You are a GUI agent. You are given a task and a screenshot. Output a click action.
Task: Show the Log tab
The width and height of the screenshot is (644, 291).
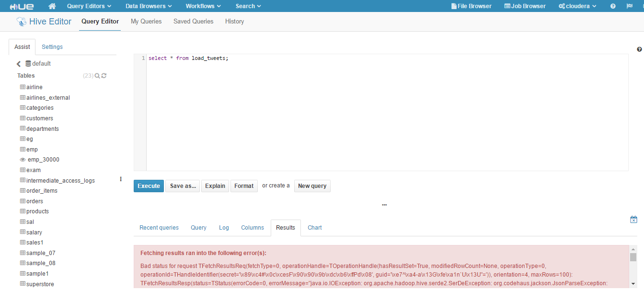point(224,228)
